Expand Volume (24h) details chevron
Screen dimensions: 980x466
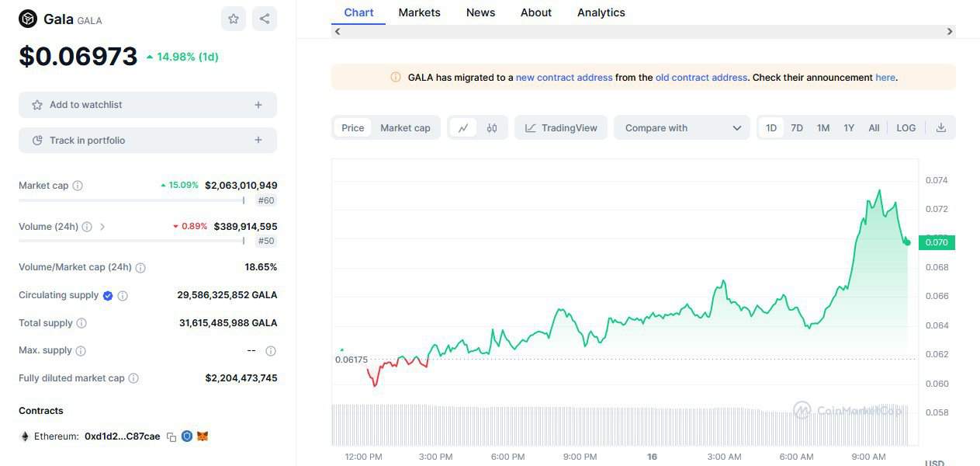click(102, 227)
